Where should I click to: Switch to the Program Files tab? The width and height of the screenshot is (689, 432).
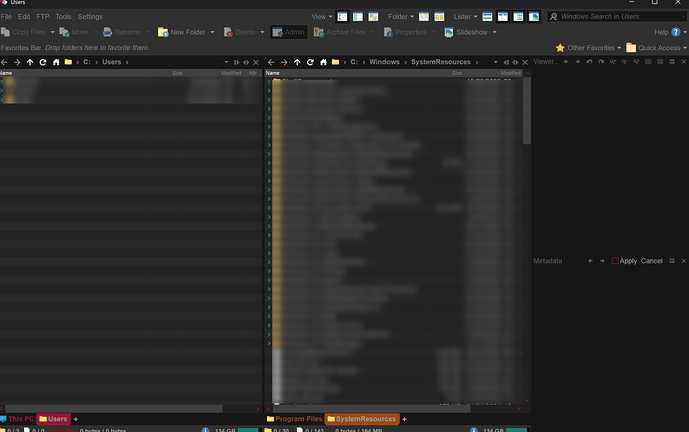click(299, 419)
